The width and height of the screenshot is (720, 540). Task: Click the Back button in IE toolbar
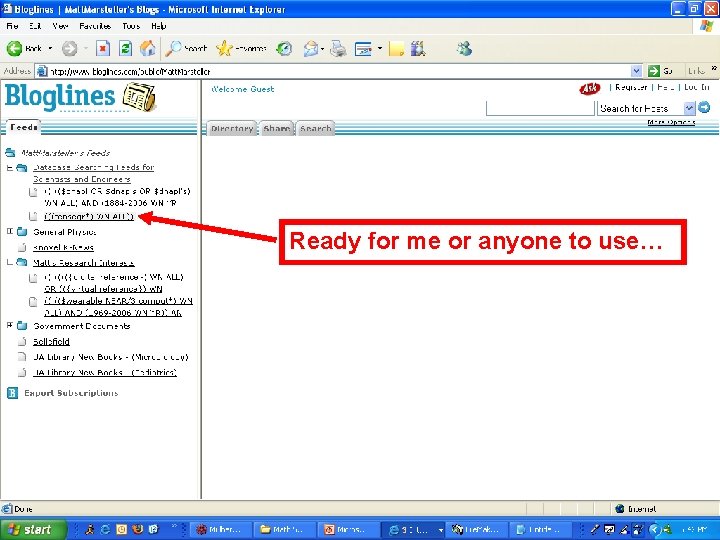coord(24,48)
